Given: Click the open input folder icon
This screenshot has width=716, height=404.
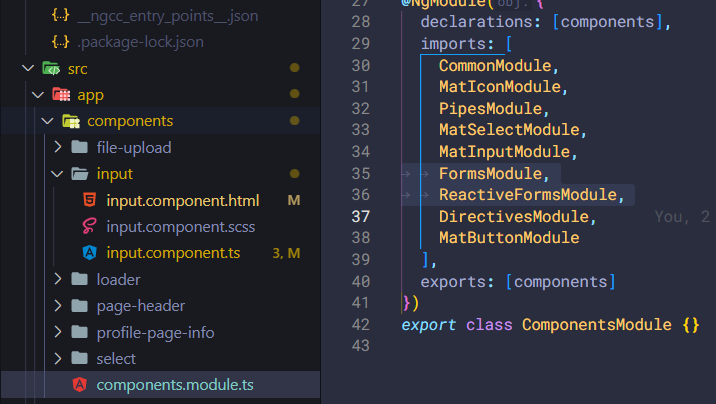Looking at the screenshot, I should coord(80,174).
